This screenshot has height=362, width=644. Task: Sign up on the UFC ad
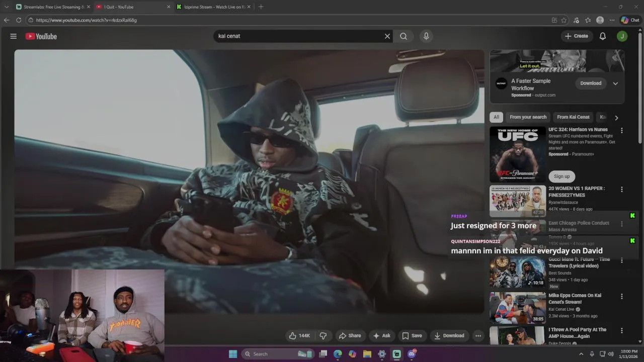click(562, 176)
